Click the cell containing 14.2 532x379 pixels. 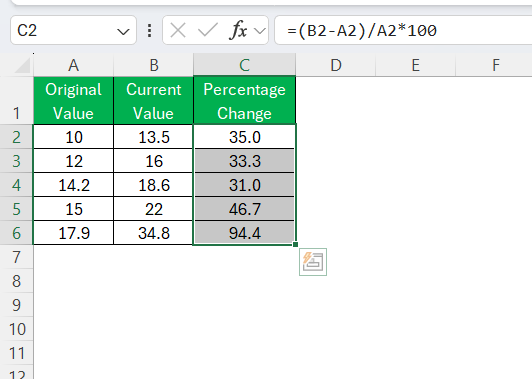click(73, 185)
